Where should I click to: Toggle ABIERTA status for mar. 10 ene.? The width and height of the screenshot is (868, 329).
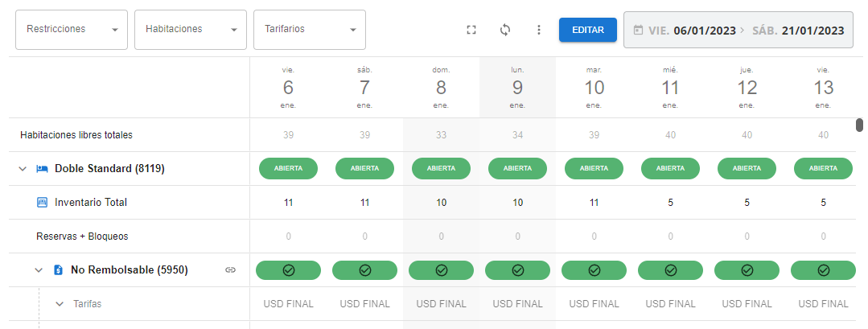tap(594, 169)
